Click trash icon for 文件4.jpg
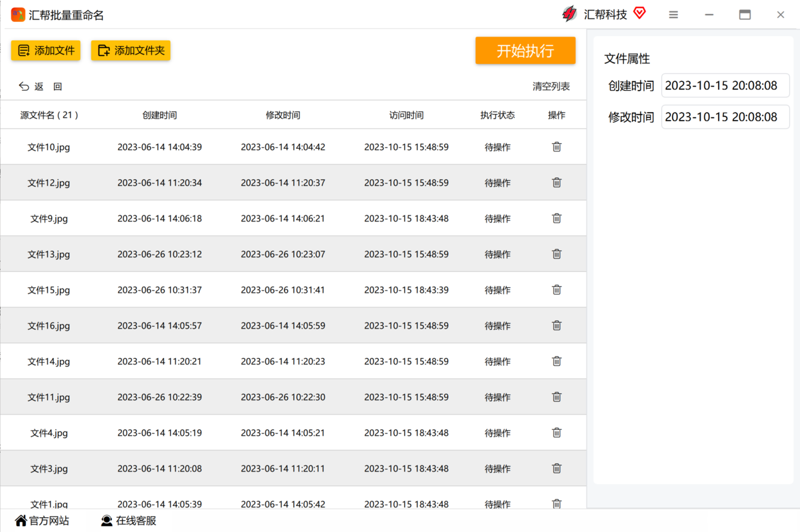 pyautogui.click(x=557, y=433)
